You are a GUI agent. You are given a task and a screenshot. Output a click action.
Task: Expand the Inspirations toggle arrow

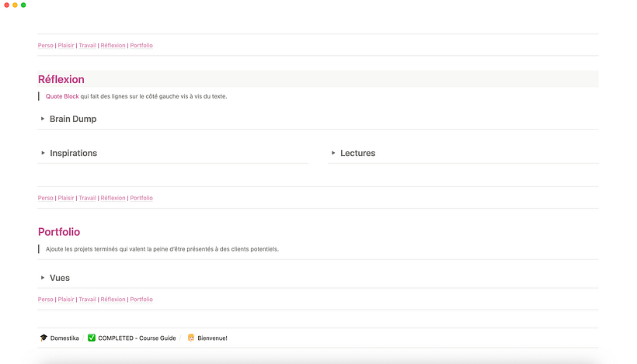[x=43, y=153]
